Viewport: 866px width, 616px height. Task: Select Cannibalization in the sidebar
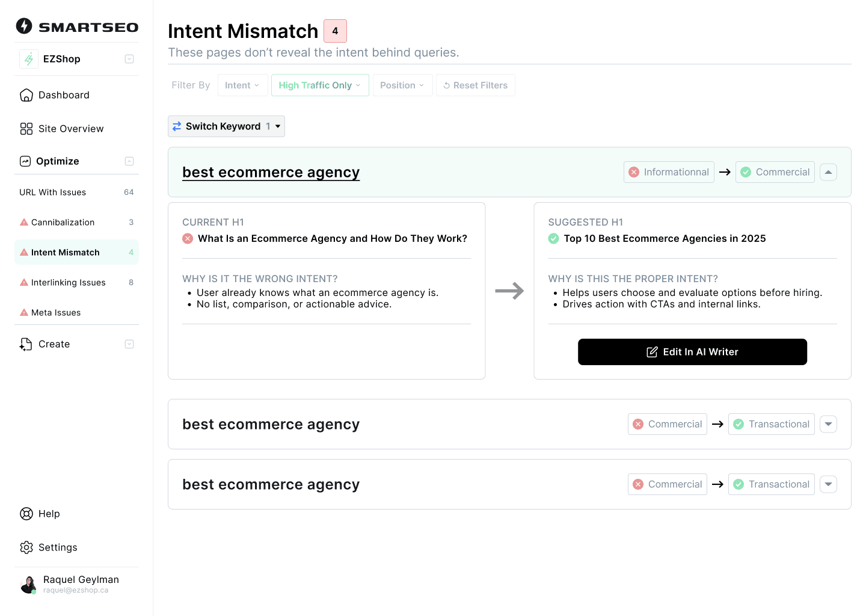63,223
